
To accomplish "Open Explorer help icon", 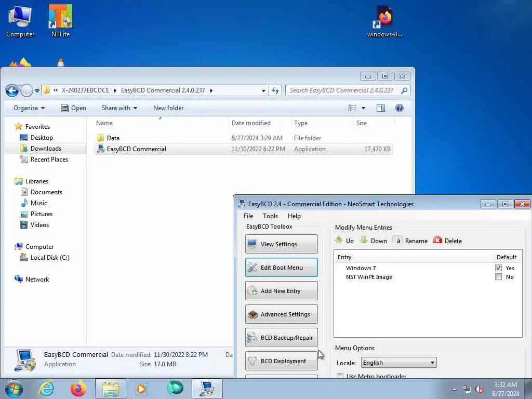I will pos(400,108).
